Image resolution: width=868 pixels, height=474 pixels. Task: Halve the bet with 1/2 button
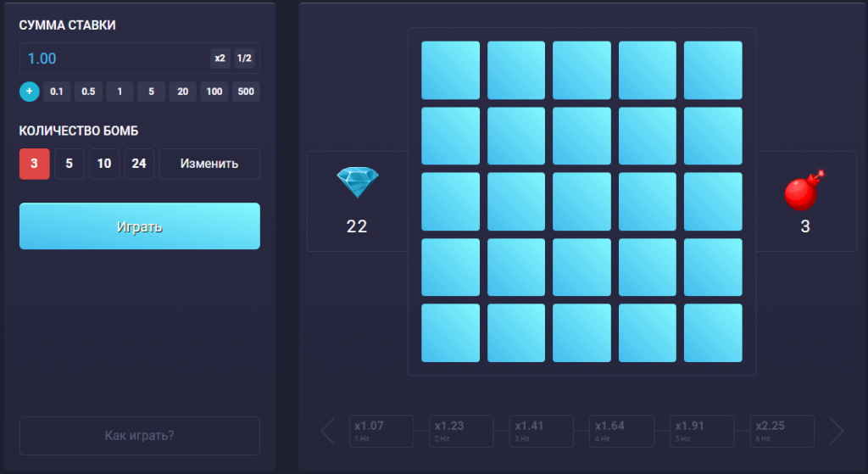244,59
